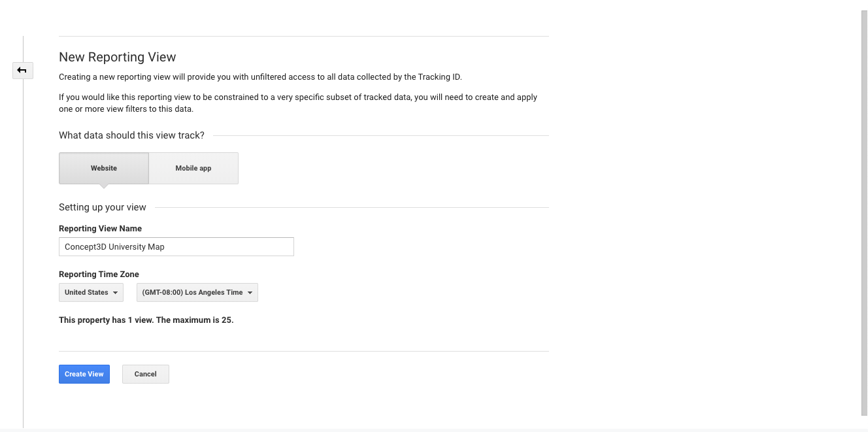The height and width of the screenshot is (432, 868).
Task: Open the Los Angeles Time zone dropdown
Action: tap(197, 292)
